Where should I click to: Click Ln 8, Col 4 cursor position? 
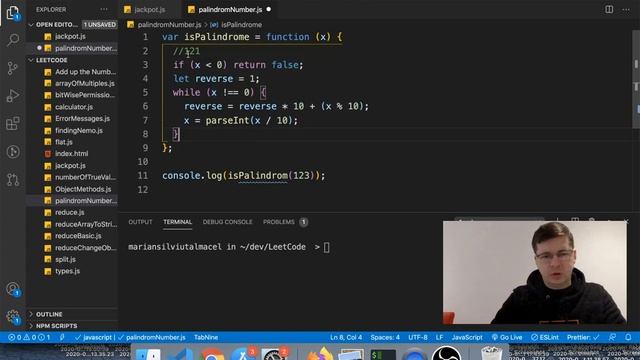tap(346, 337)
